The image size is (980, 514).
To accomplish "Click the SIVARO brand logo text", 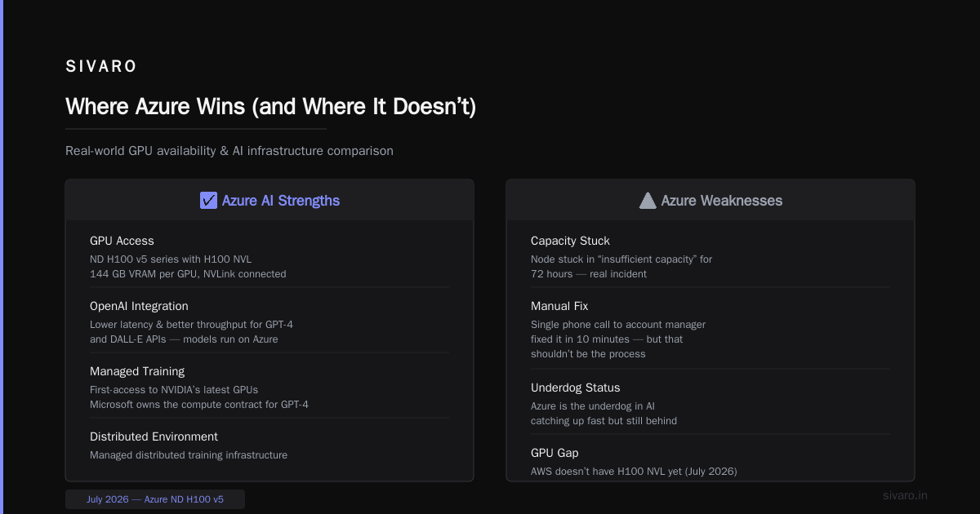I will [101, 67].
